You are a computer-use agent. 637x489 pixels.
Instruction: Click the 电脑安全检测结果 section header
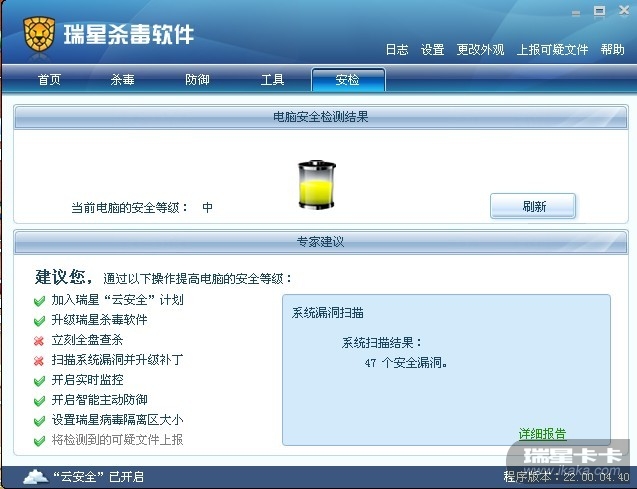point(321,117)
